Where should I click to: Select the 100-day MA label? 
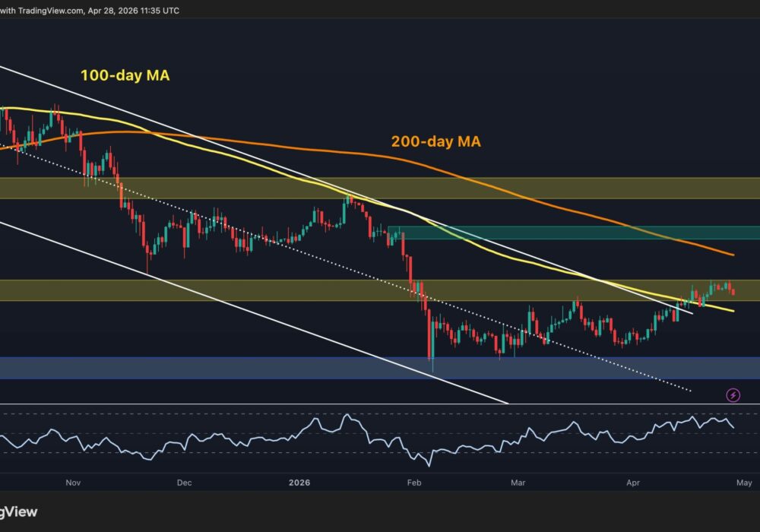click(x=124, y=75)
